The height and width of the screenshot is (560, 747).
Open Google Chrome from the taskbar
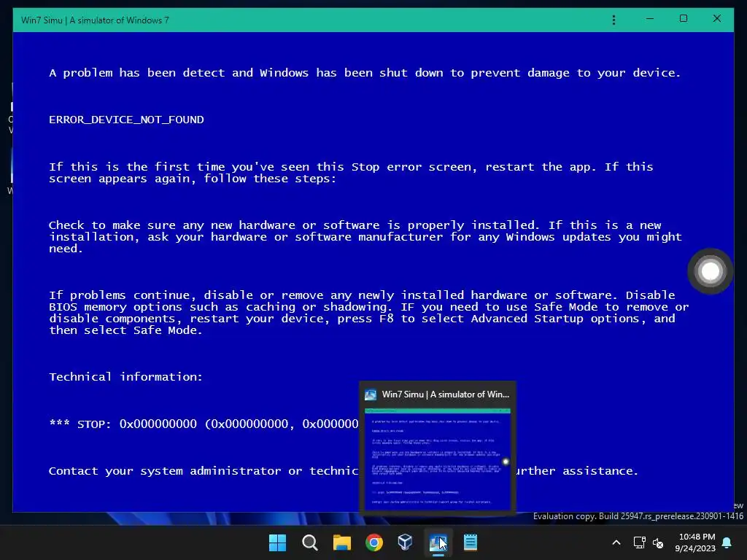[374, 542]
